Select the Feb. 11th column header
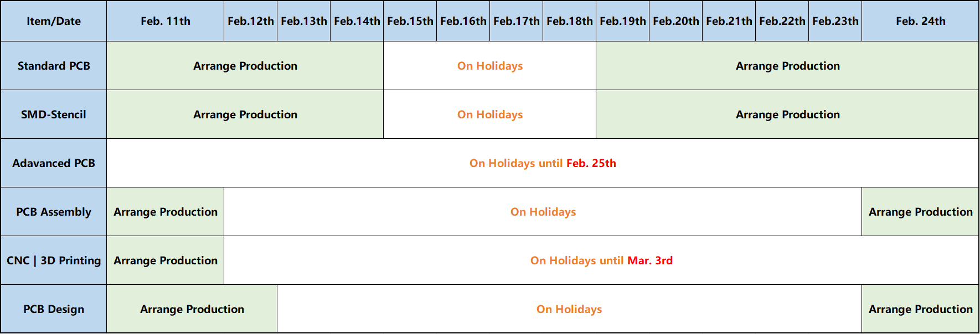 point(165,21)
